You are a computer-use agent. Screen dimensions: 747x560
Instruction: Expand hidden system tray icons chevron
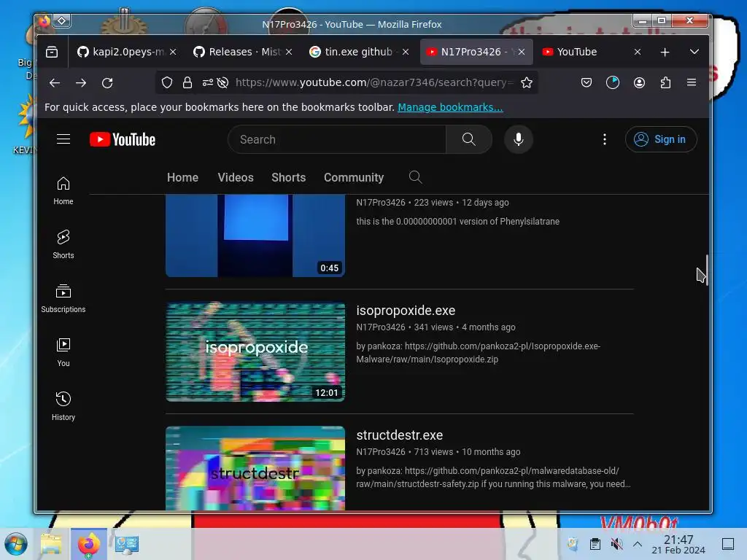pos(638,544)
